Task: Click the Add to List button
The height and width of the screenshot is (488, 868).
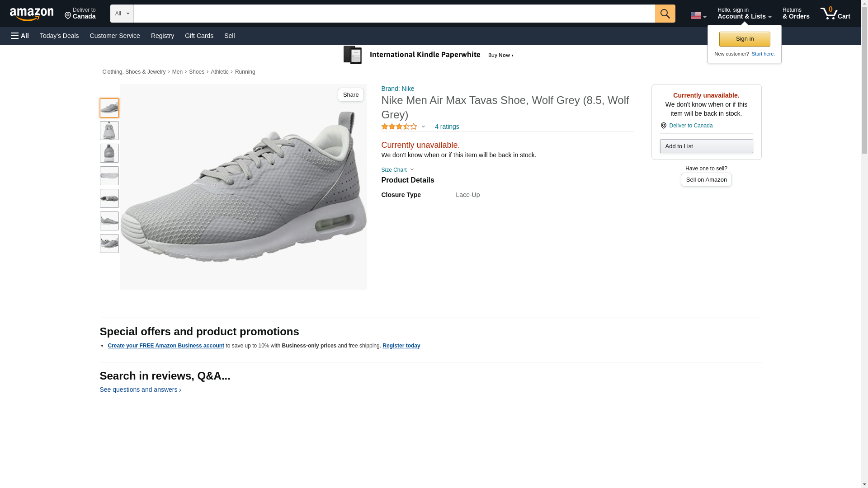Action: click(x=706, y=146)
